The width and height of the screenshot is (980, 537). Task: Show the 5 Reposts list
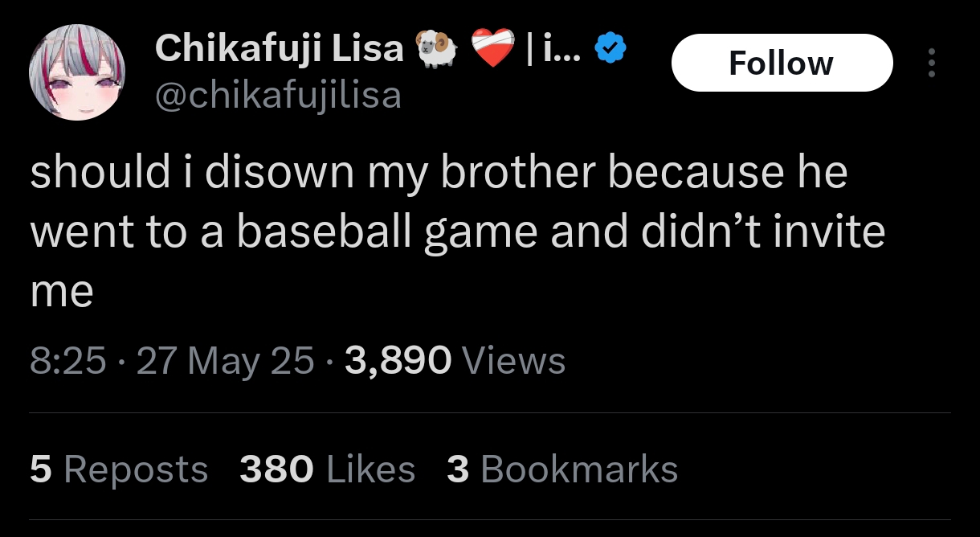click(x=119, y=469)
